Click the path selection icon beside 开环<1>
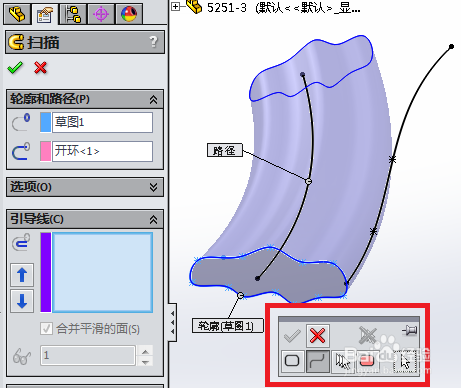The width and height of the screenshot is (461, 388). 21,151
